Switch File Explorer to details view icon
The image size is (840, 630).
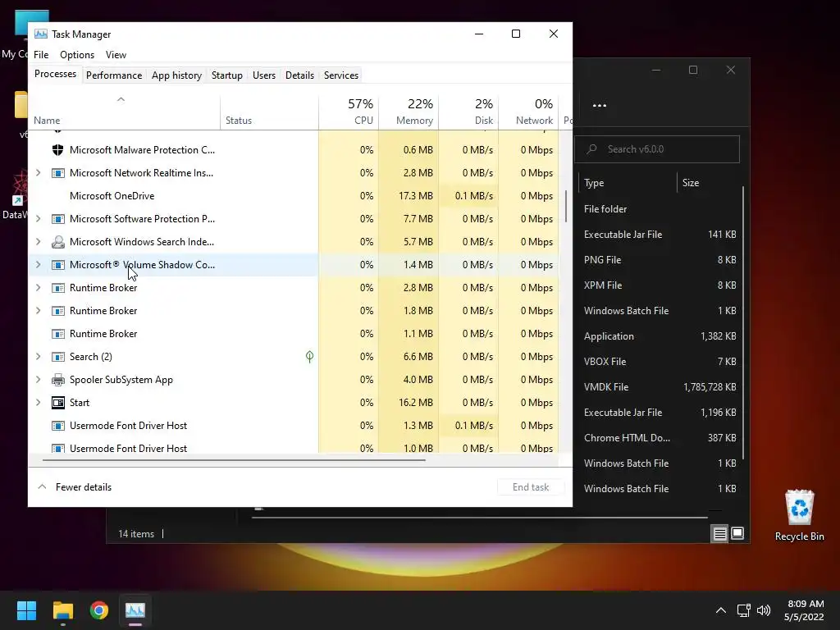[x=719, y=533]
